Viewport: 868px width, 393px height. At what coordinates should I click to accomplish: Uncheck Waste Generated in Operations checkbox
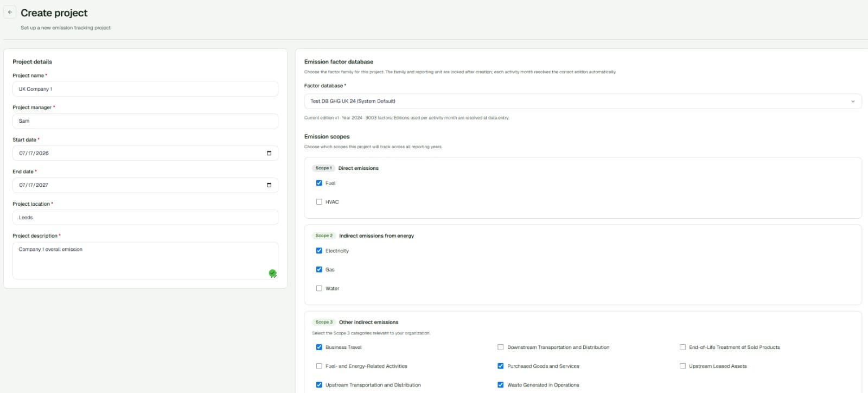tap(501, 385)
